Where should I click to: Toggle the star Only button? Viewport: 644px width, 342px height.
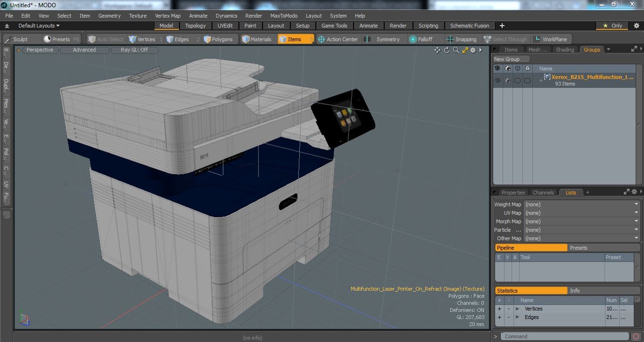pos(612,25)
